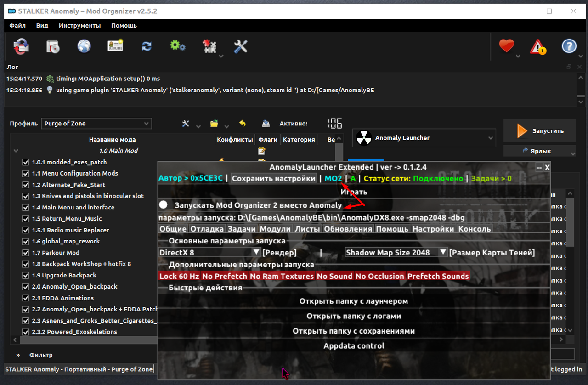Viewport: 588px width, 385px height.
Task: Switch to the launcher's Консоль tab
Action: [x=475, y=229]
